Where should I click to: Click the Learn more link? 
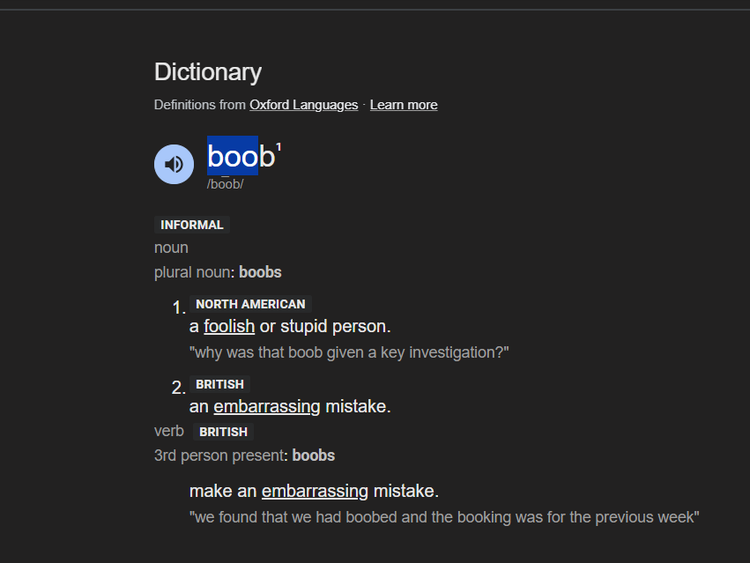pos(404,105)
